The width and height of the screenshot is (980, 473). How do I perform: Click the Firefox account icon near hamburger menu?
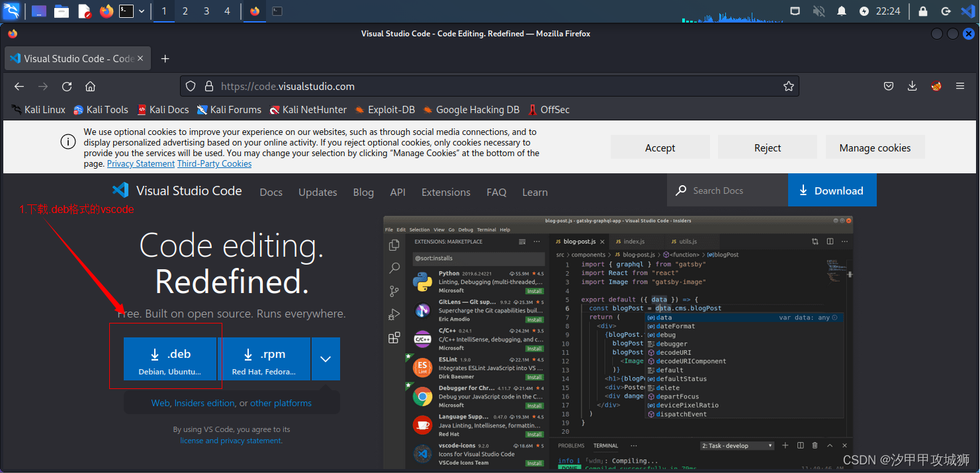pyautogui.click(x=936, y=86)
